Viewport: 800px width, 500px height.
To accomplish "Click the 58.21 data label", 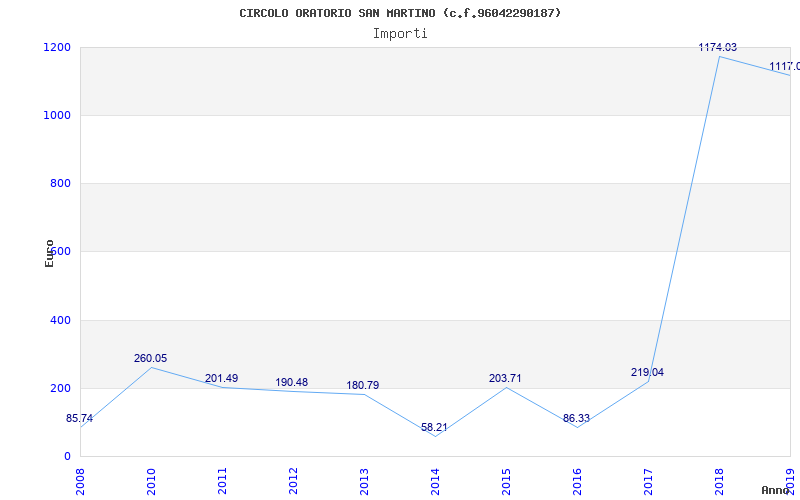I will [x=434, y=428].
